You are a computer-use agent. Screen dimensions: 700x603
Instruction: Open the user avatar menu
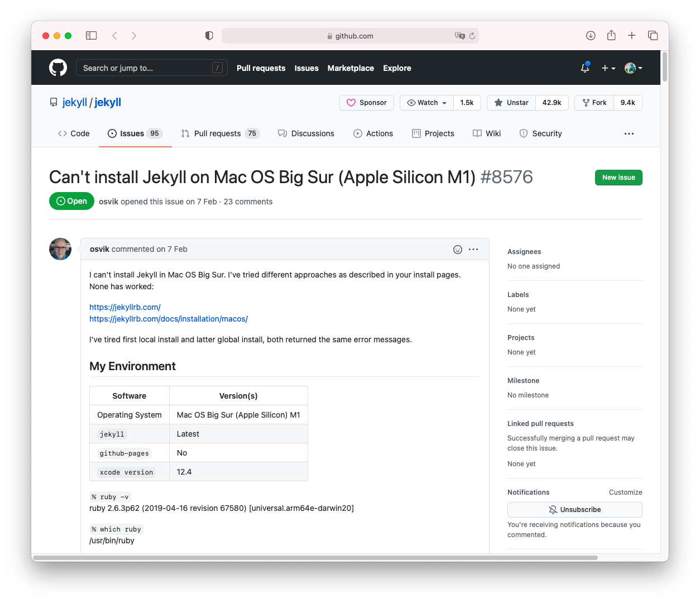(634, 68)
